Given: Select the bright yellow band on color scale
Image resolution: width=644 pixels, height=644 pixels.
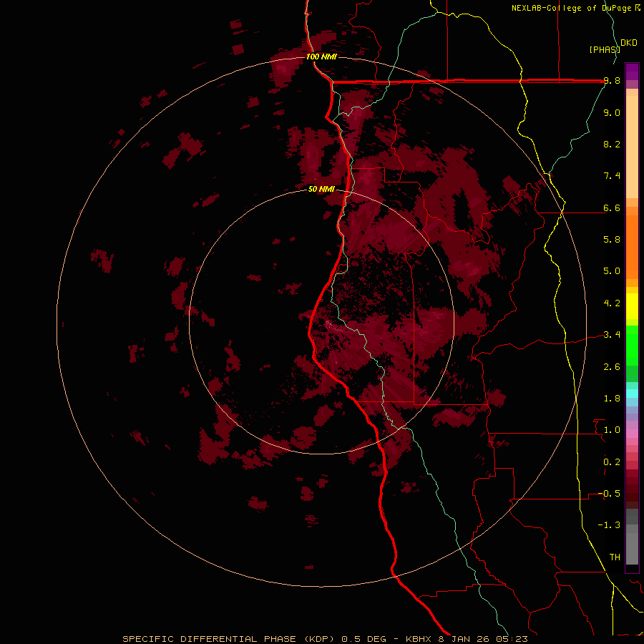Looking at the screenshot, I should 632,306.
